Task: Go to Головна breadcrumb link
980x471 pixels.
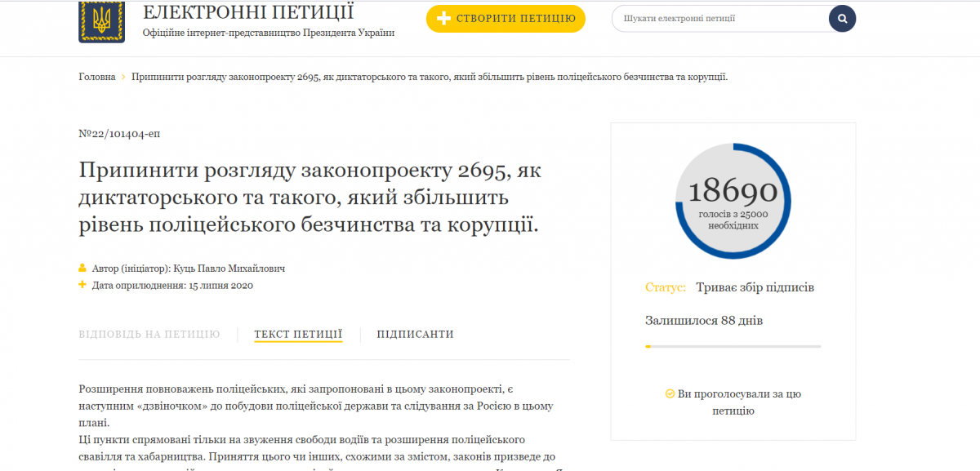Action: click(97, 77)
